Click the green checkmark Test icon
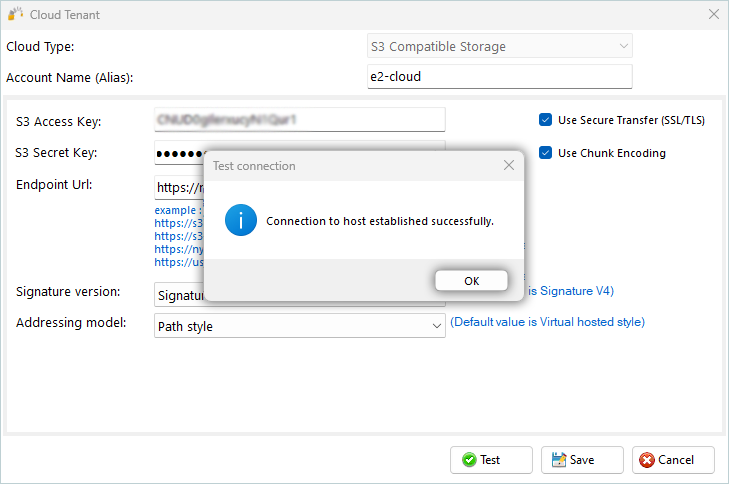The height and width of the screenshot is (484, 729). tap(469, 460)
